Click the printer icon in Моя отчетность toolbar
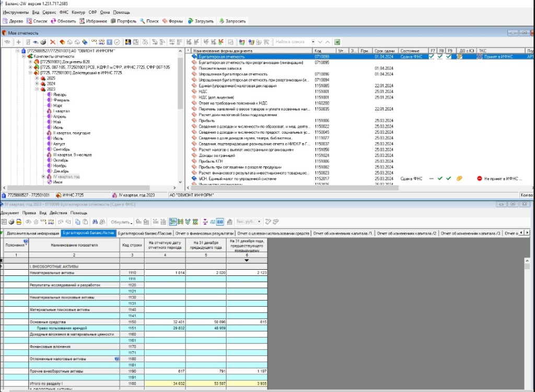 tap(43, 42)
